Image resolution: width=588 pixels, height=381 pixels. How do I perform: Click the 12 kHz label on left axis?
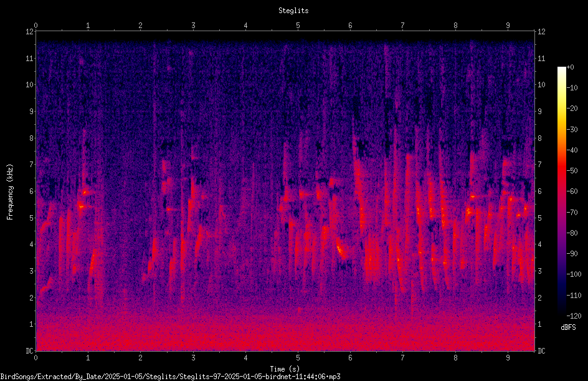(x=30, y=32)
